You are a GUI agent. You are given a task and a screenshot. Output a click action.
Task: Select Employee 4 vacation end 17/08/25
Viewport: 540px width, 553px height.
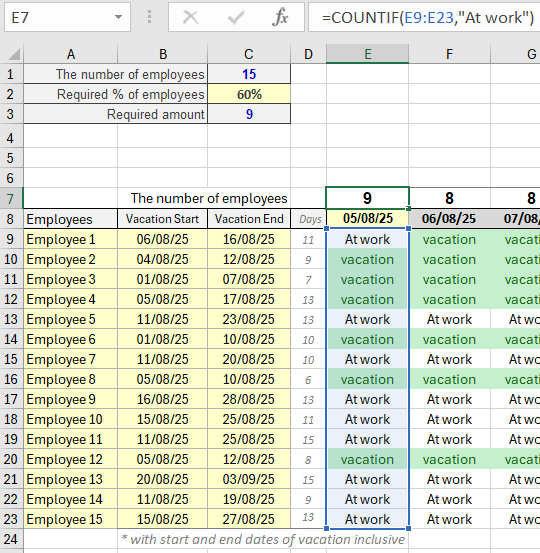[x=249, y=299]
